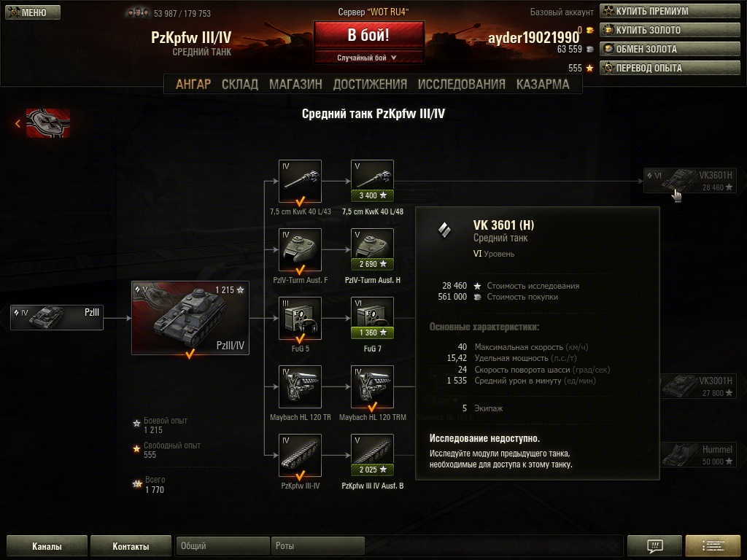This screenshot has height=560, width=747.
Task: Select the 7,5 cm KwK 40 L/48 gun module
Action: point(372,181)
